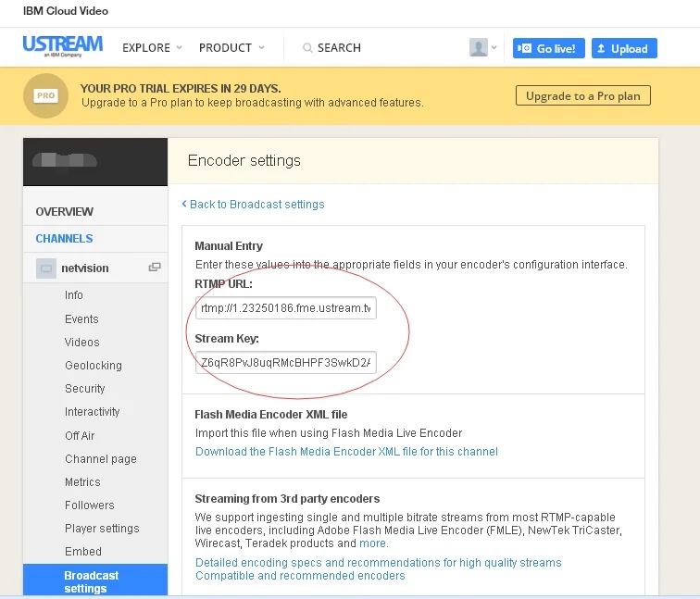
Task: Open the Followers page
Action: coord(90,505)
